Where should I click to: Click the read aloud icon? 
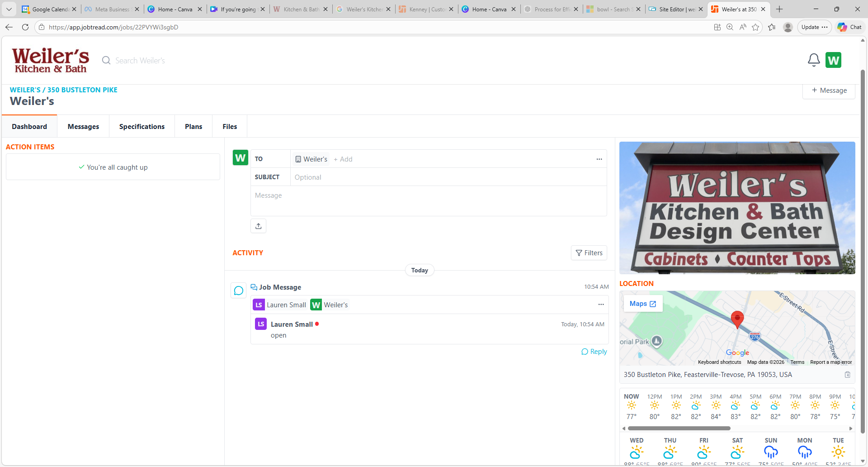click(743, 27)
